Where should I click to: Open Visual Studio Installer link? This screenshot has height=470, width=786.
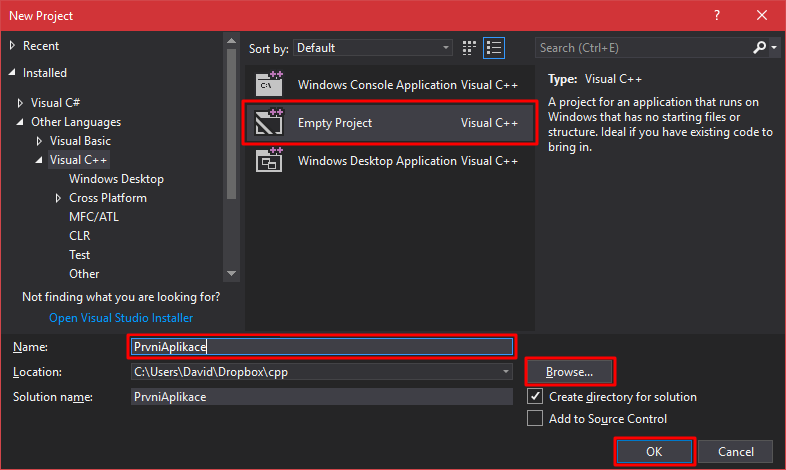[x=121, y=318]
